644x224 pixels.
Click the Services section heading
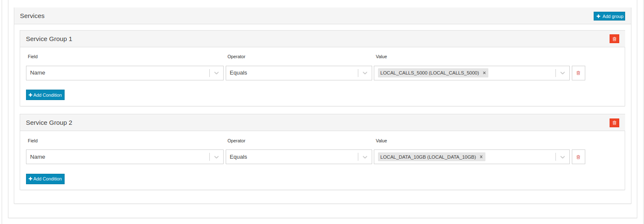[x=32, y=16]
